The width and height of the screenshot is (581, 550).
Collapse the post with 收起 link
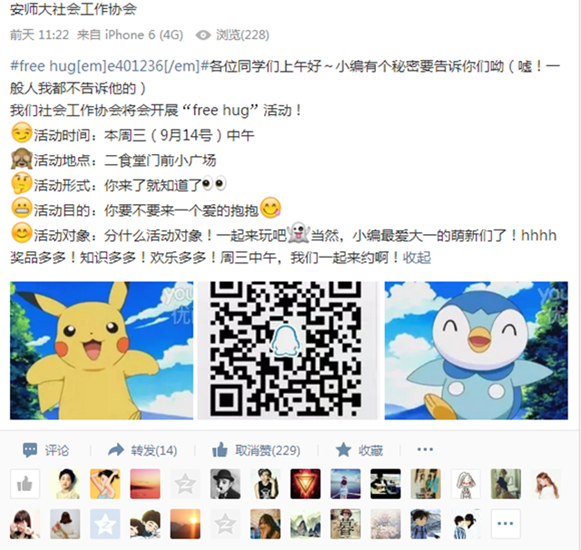(x=417, y=258)
